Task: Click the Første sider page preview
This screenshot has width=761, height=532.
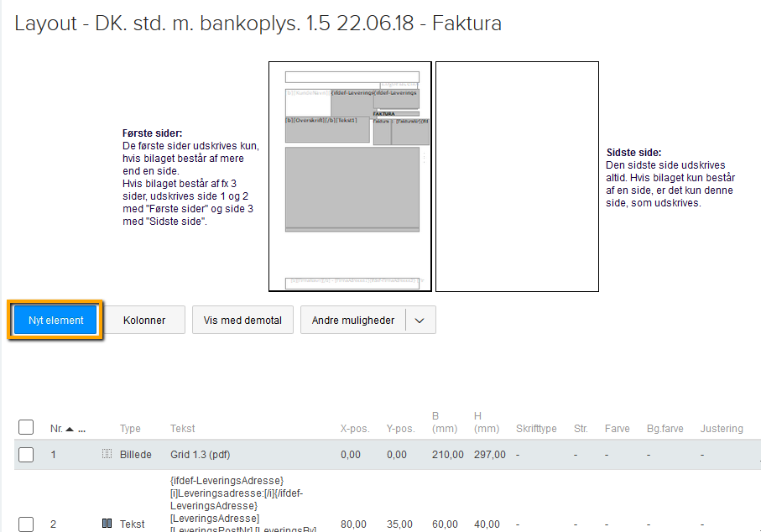Action: click(x=350, y=176)
